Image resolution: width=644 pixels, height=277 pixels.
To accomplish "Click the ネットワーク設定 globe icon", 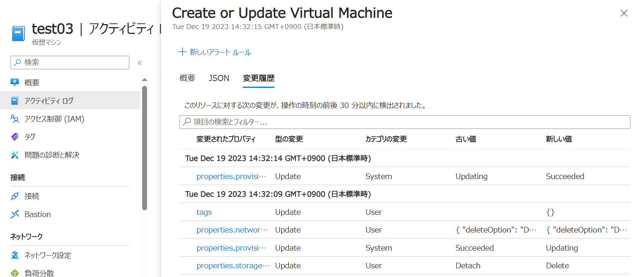I will [x=15, y=255].
